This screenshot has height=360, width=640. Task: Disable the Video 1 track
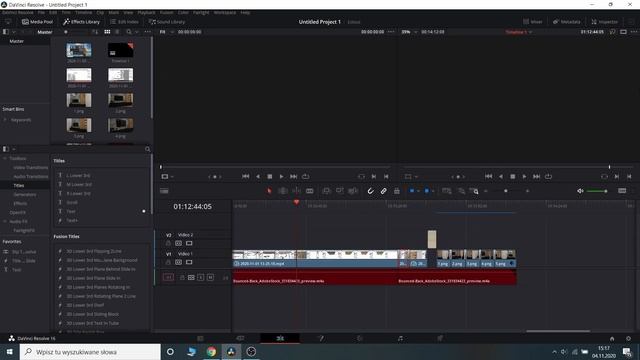coord(189,262)
